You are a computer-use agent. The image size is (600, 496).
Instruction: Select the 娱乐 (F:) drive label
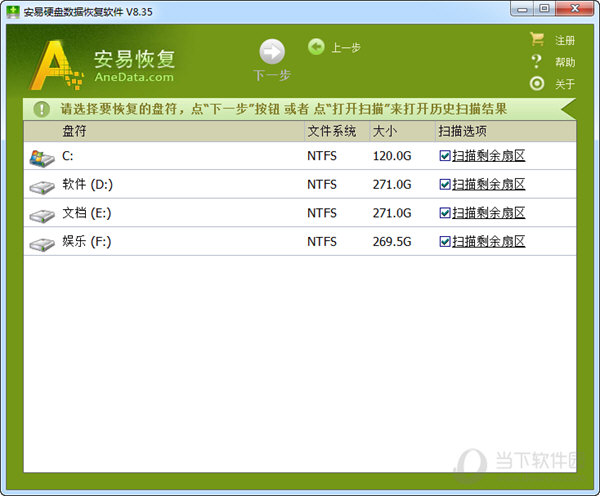pyautogui.click(x=87, y=241)
